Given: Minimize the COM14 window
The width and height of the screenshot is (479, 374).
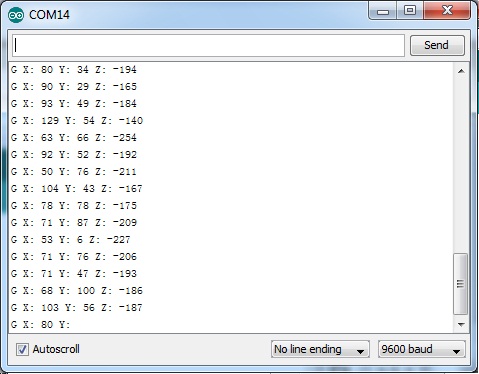Looking at the screenshot, I should pyautogui.click(x=383, y=12).
